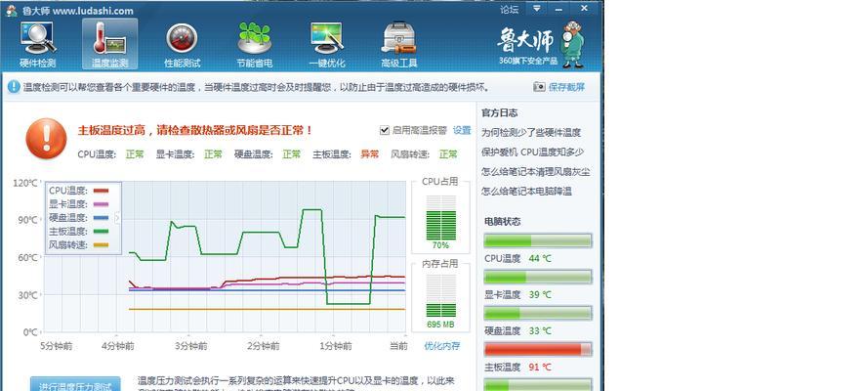The image size is (868, 391).
Task: Click the red 主板温度 status bar
Action: pyautogui.click(x=538, y=350)
